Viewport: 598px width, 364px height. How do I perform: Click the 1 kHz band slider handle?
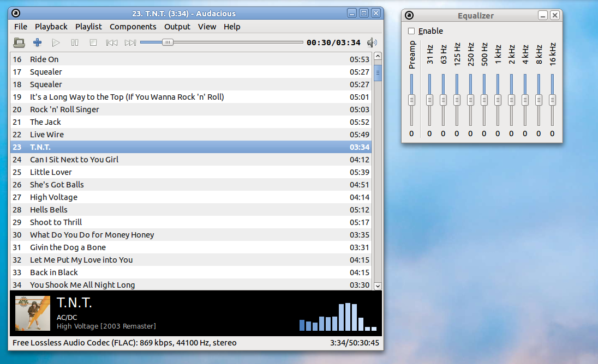point(498,100)
